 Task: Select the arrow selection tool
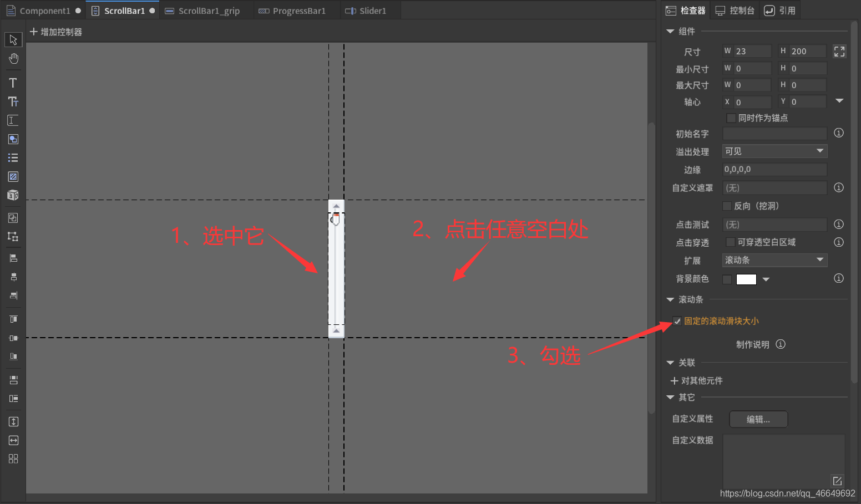[13, 40]
